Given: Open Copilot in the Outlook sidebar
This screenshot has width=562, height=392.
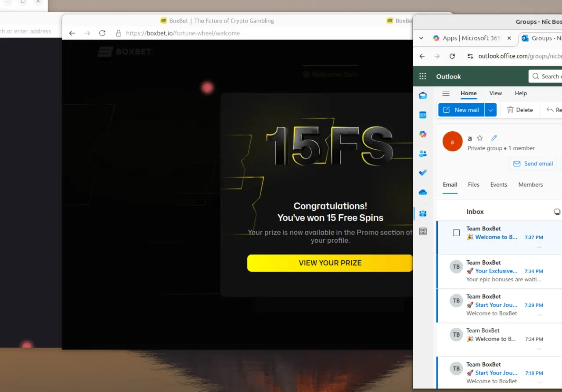Looking at the screenshot, I should (x=423, y=134).
